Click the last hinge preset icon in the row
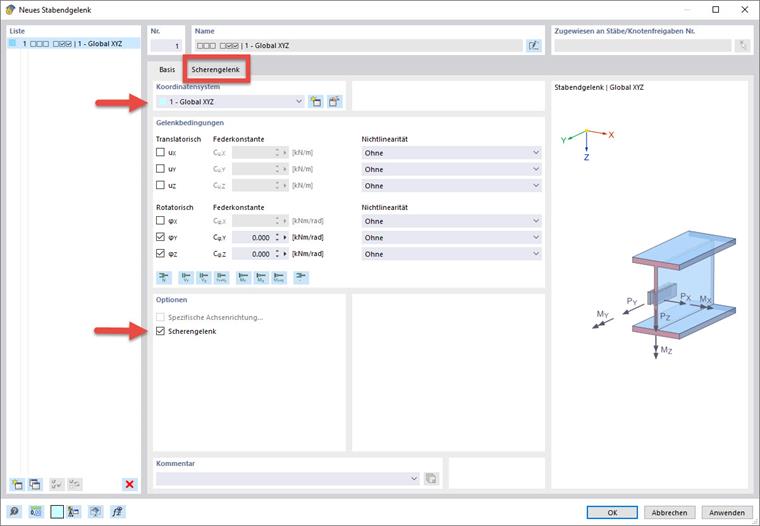The width and height of the screenshot is (760, 526). (301, 278)
